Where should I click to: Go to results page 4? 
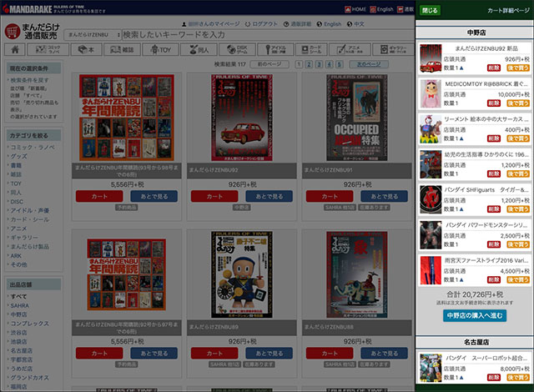pos(330,64)
